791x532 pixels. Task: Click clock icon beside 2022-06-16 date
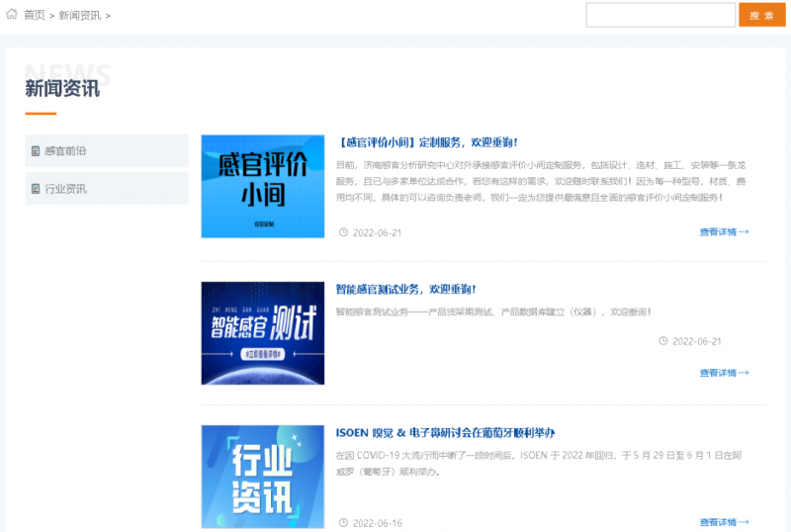343,522
